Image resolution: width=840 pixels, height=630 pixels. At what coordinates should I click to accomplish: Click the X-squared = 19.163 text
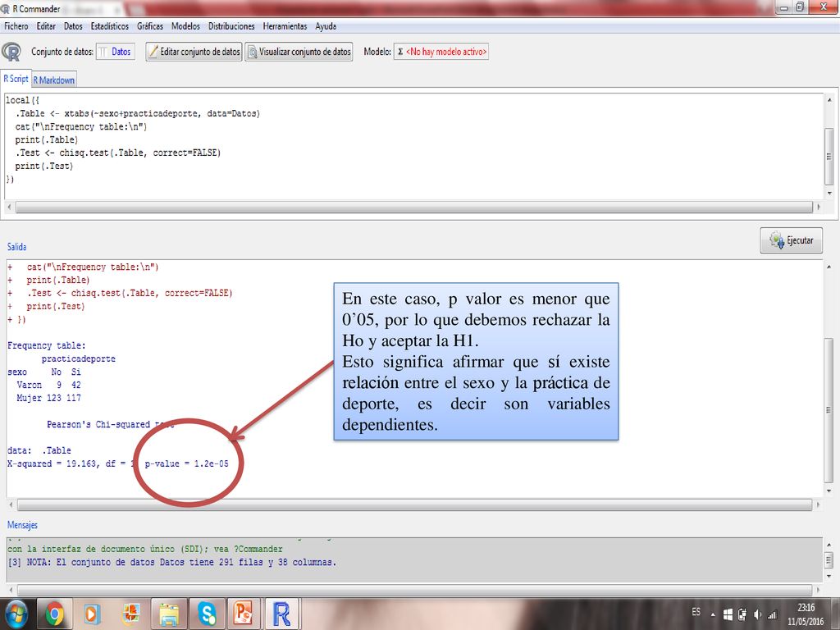click(52, 463)
